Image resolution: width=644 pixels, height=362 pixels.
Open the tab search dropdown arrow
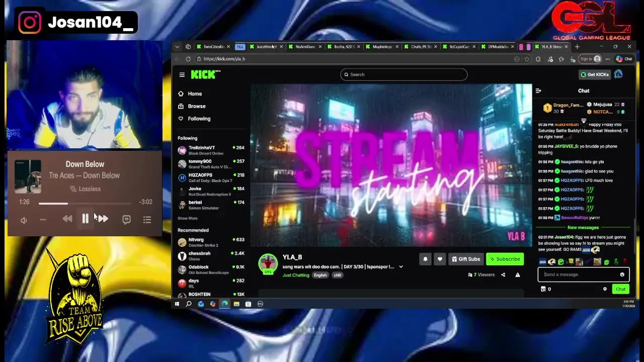coord(177,47)
